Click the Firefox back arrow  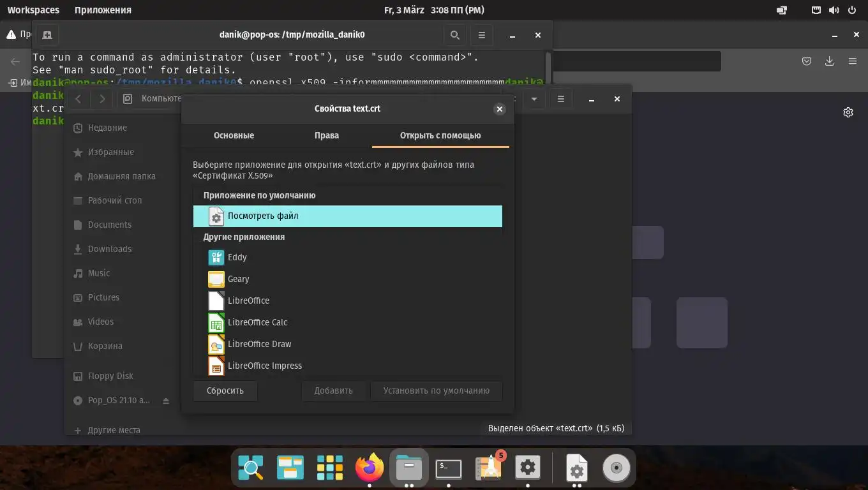[x=15, y=61]
